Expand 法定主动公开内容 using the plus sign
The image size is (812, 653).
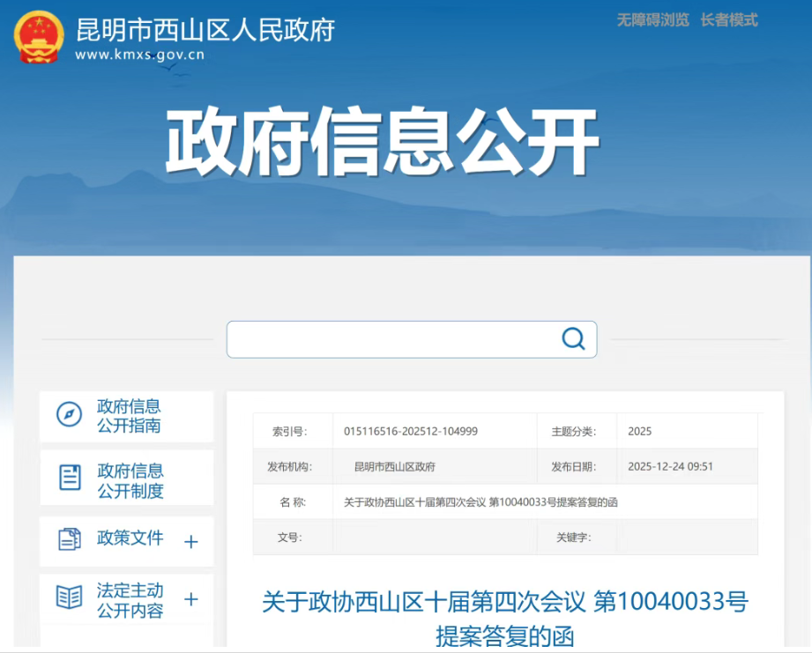point(190,598)
